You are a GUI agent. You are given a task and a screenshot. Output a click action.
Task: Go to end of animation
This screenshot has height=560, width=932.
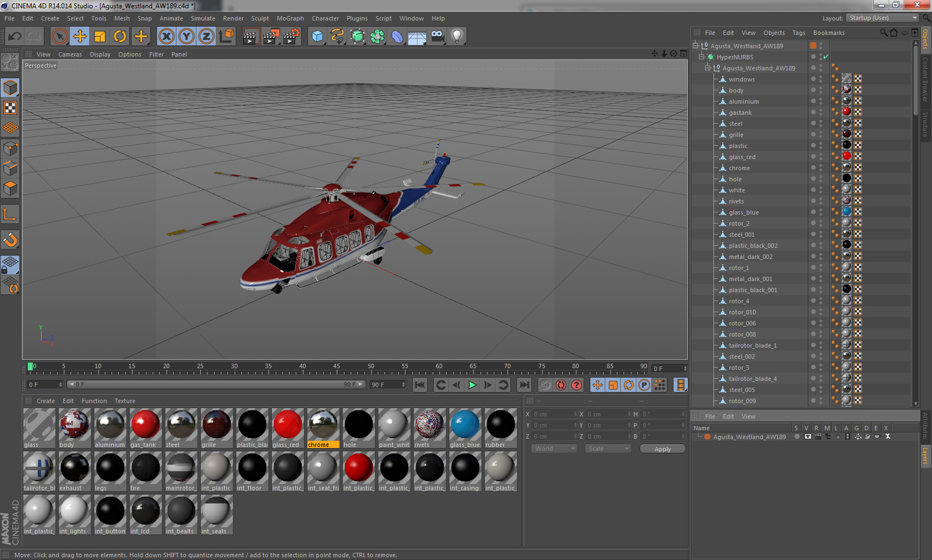click(524, 385)
